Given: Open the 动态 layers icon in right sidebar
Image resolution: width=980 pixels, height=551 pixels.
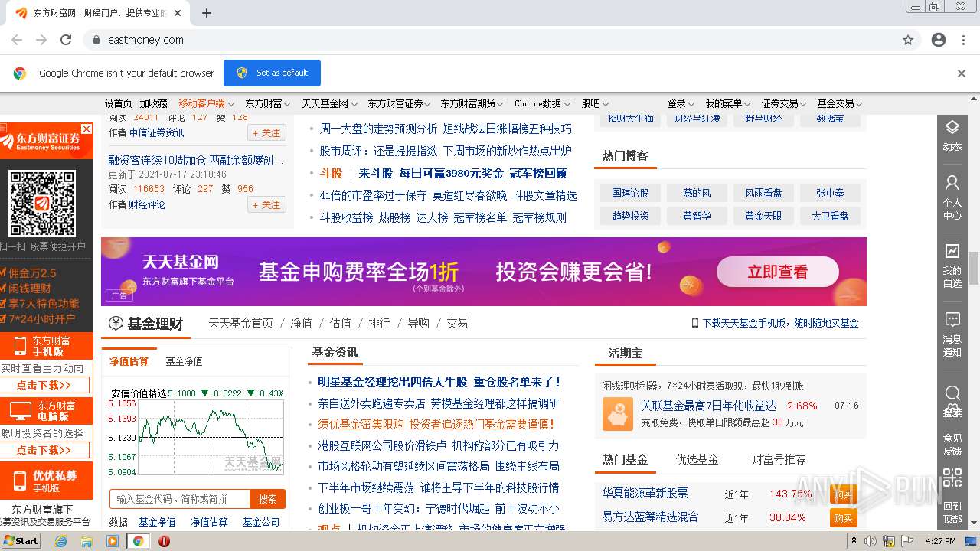Looking at the screenshot, I should 952,128.
